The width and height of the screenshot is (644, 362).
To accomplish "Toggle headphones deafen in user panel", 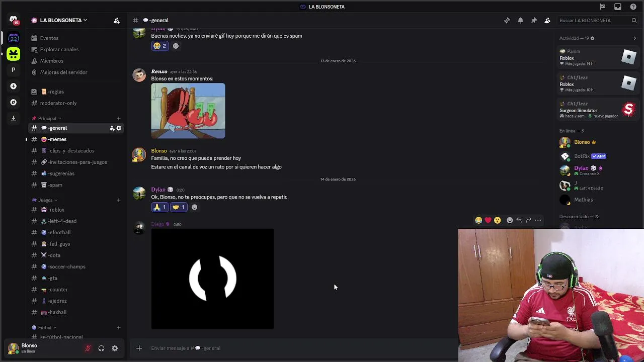I will coord(101,348).
